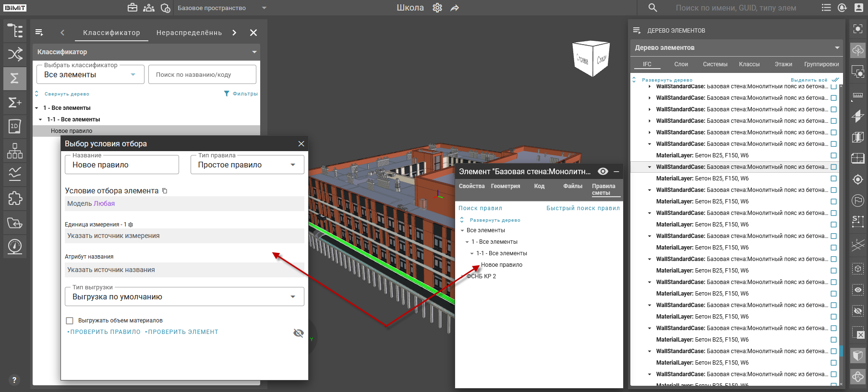The image size is (868, 392).
Task: Click the share arrow icon in top bar
Action: (455, 8)
